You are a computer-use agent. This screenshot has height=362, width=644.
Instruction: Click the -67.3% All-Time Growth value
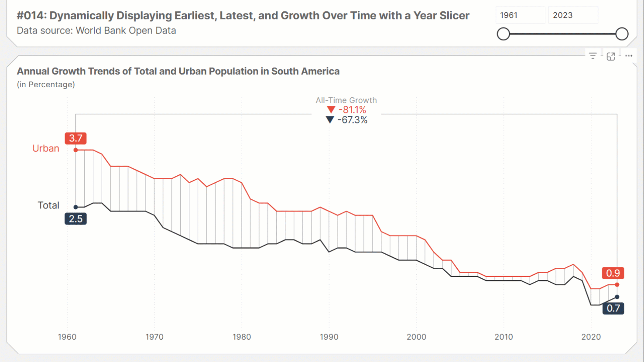point(353,120)
